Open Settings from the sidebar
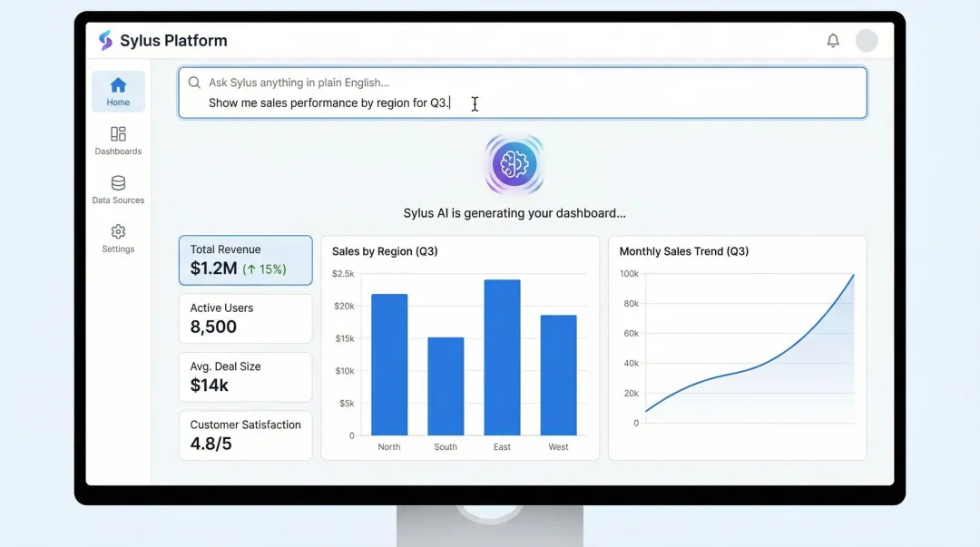Screen dimensions: 980x547 coord(117,238)
